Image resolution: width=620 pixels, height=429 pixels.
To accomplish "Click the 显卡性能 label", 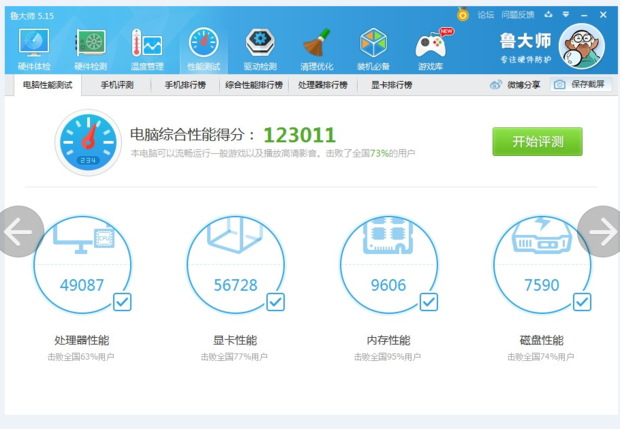I will (235, 340).
